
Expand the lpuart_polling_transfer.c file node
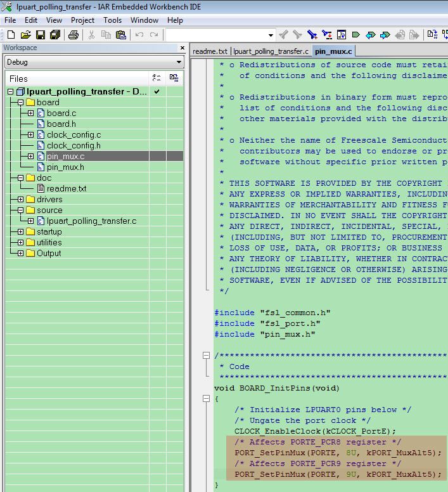(x=30, y=221)
